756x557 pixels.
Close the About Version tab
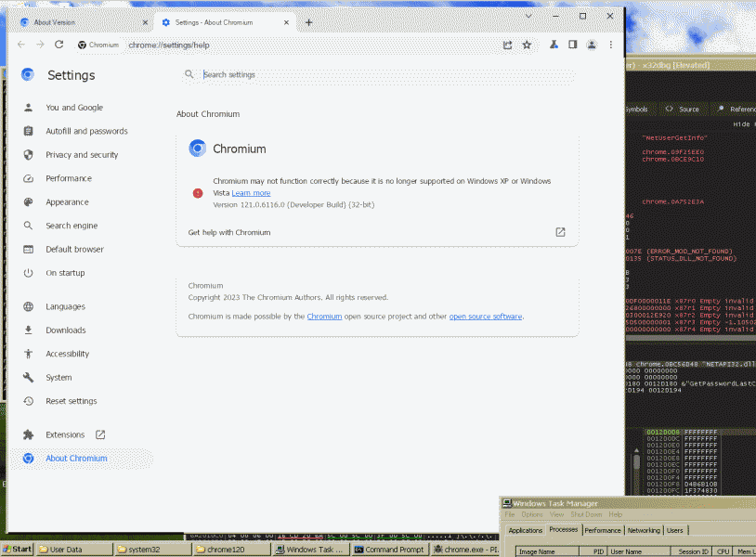click(x=145, y=22)
